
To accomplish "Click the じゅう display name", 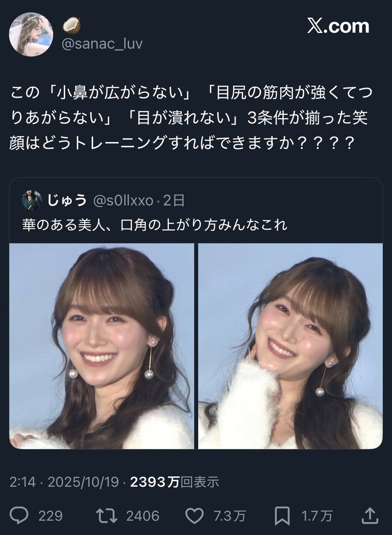I will (67, 201).
